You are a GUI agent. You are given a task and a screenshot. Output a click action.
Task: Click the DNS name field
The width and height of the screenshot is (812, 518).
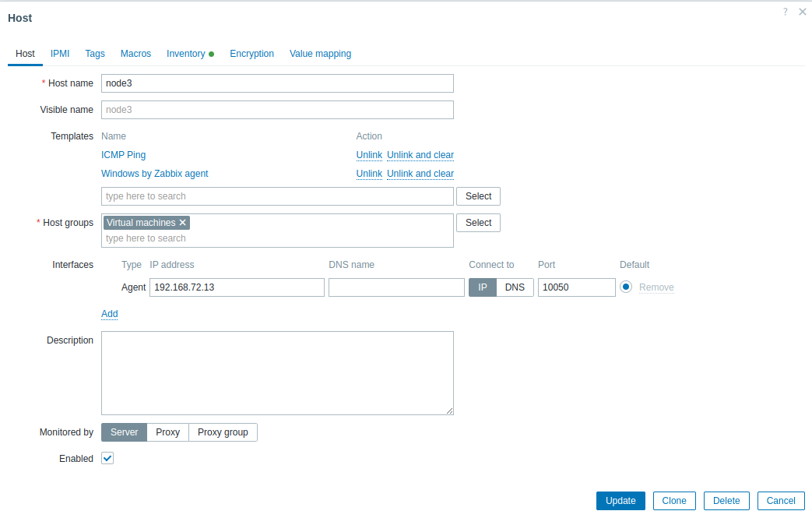(x=397, y=287)
